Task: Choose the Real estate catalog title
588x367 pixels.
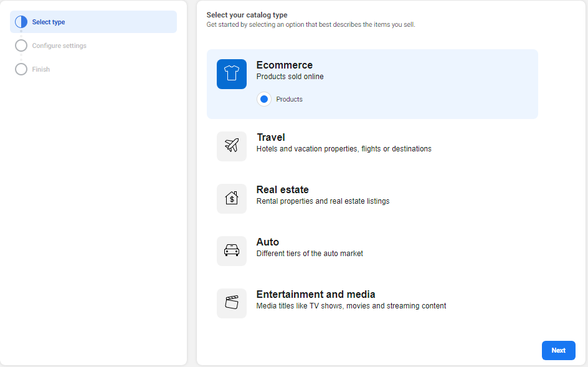Action: (282, 189)
